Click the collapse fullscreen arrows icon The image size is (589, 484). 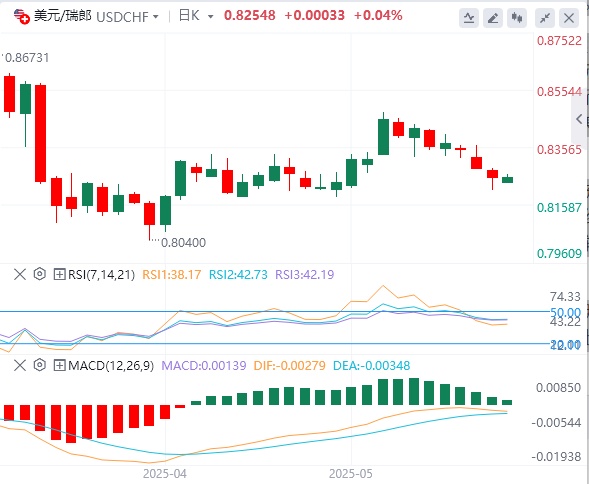pos(545,17)
